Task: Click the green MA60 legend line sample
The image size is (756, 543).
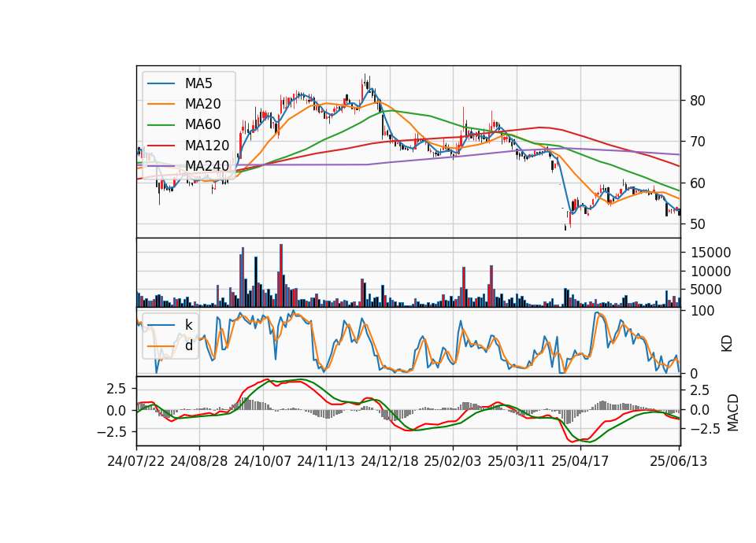Action: click(x=161, y=125)
